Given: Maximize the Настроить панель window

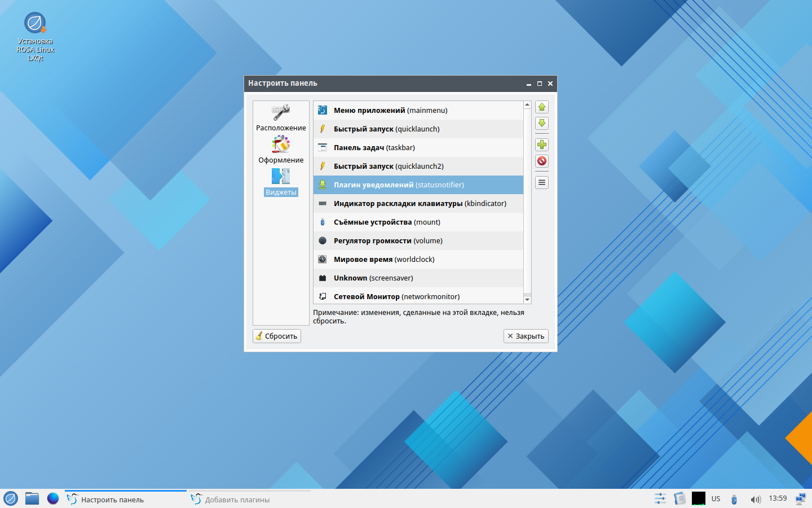Looking at the screenshot, I should (540, 84).
